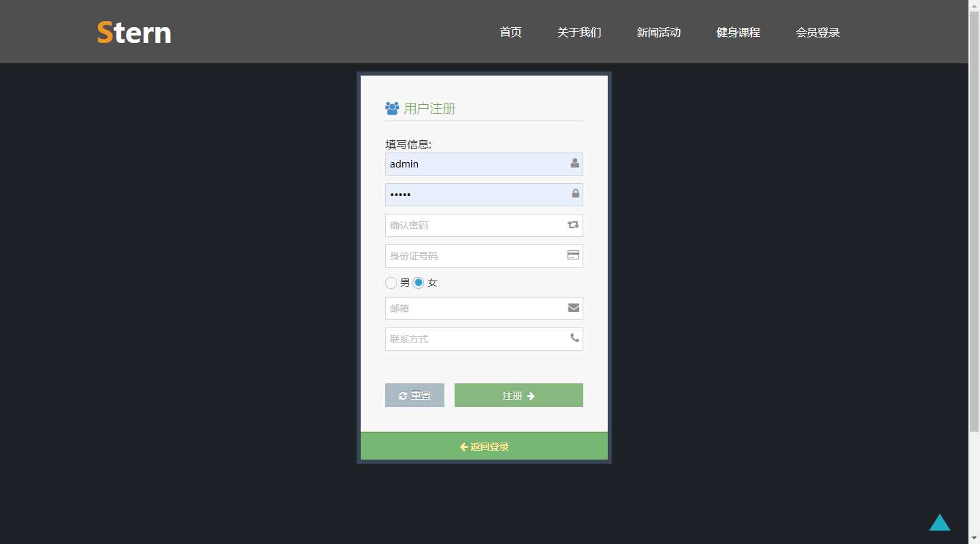Select the 女 radio button
This screenshot has width=980, height=544.
point(419,283)
